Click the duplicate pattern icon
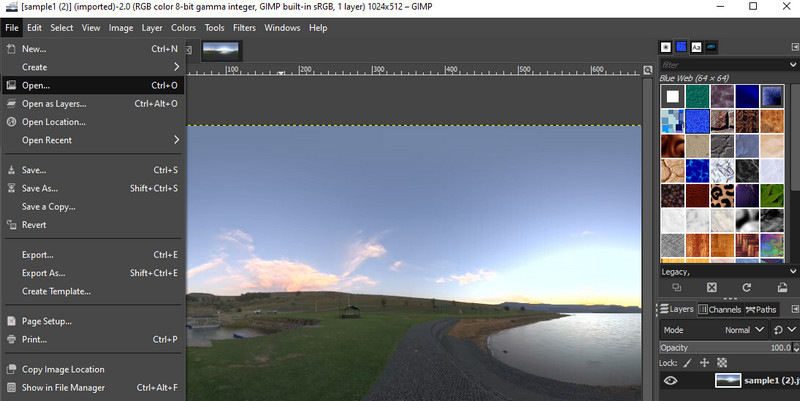The width and height of the screenshot is (800, 401). (677, 287)
